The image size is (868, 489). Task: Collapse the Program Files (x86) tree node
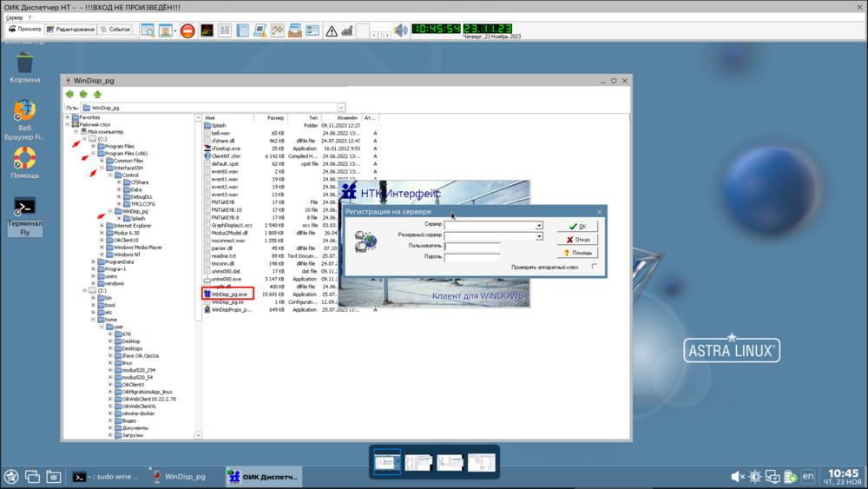point(94,154)
